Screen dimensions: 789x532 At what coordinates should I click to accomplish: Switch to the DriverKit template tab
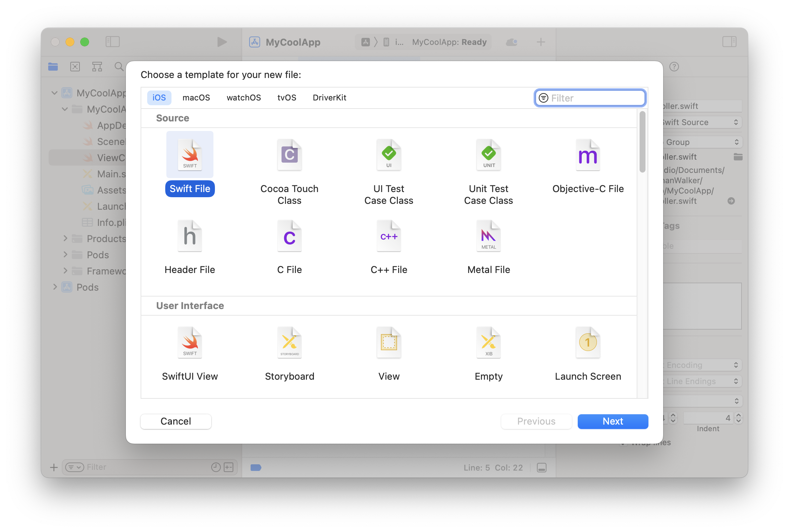329,97
